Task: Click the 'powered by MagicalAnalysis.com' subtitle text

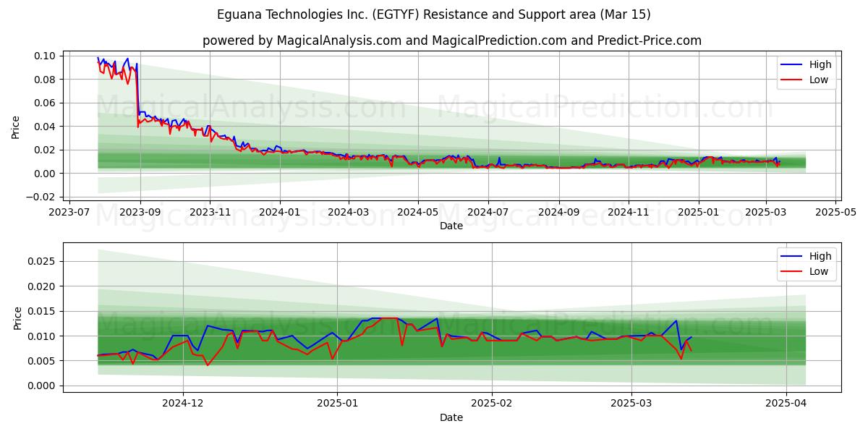Action: pyautogui.click(x=452, y=41)
